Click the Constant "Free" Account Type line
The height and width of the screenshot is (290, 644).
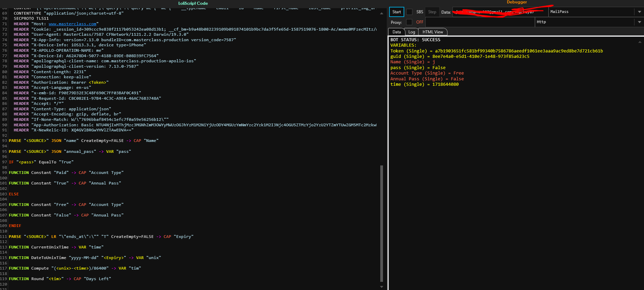pos(66,205)
